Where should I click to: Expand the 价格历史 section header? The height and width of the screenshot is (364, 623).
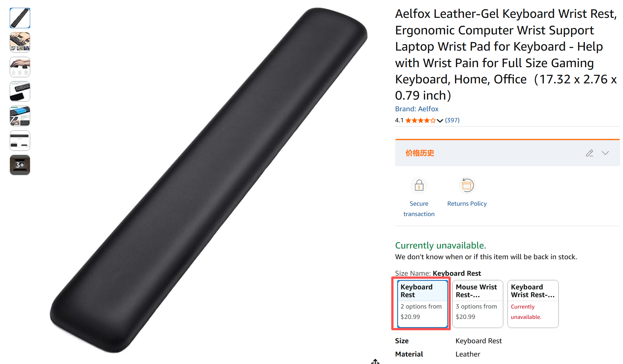420,153
